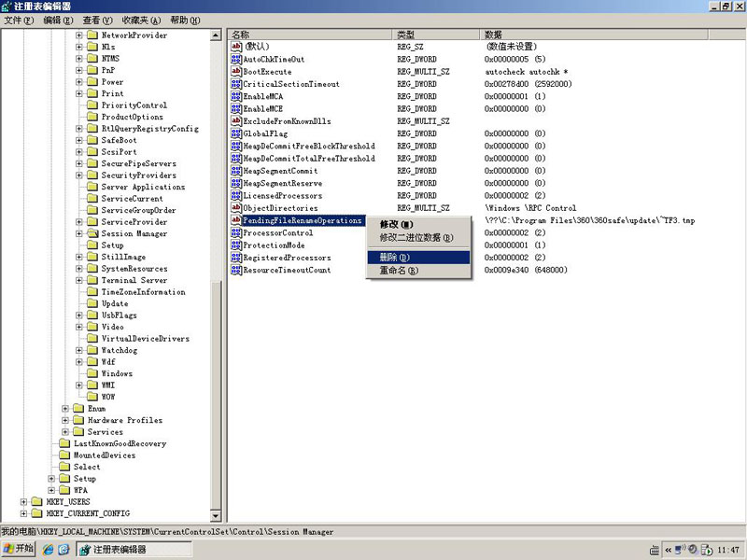Image resolution: width=747 pixels, height=560 pixels.
Task: Click the AutoChkTimeOut DWORD value icon
Action: coord(236,59)
